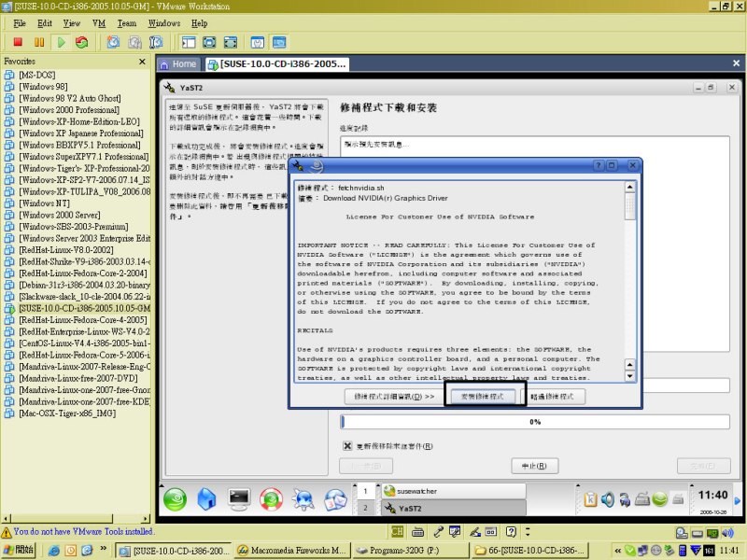The height and width of the screenshot is (560, 747).
Task: Select the YaST2 taskbar entry
Action: [454, 508]
